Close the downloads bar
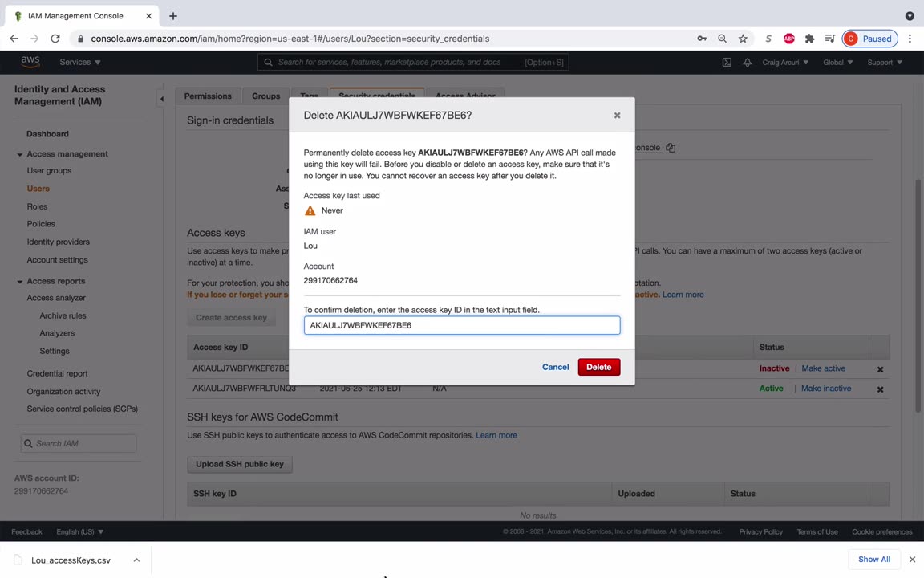The height and width of the screenshot is (578, 924). 912,559
